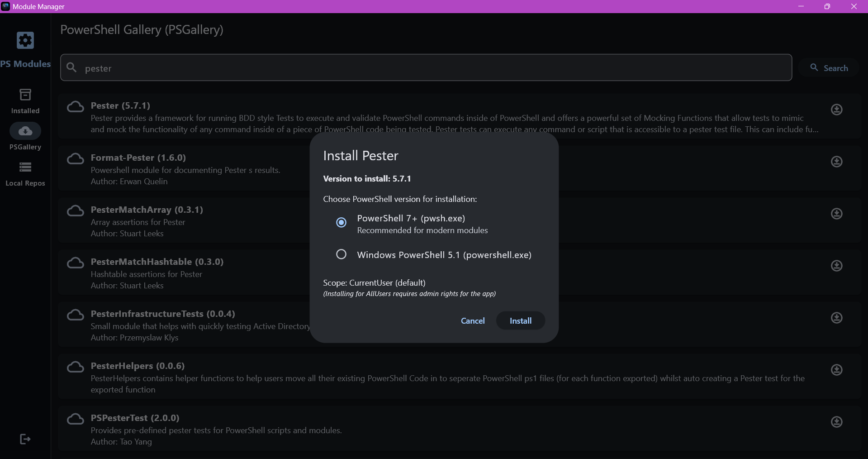Click the Format-Pester (1.6.0) title

pyautogui.click(x=138, y=158)
